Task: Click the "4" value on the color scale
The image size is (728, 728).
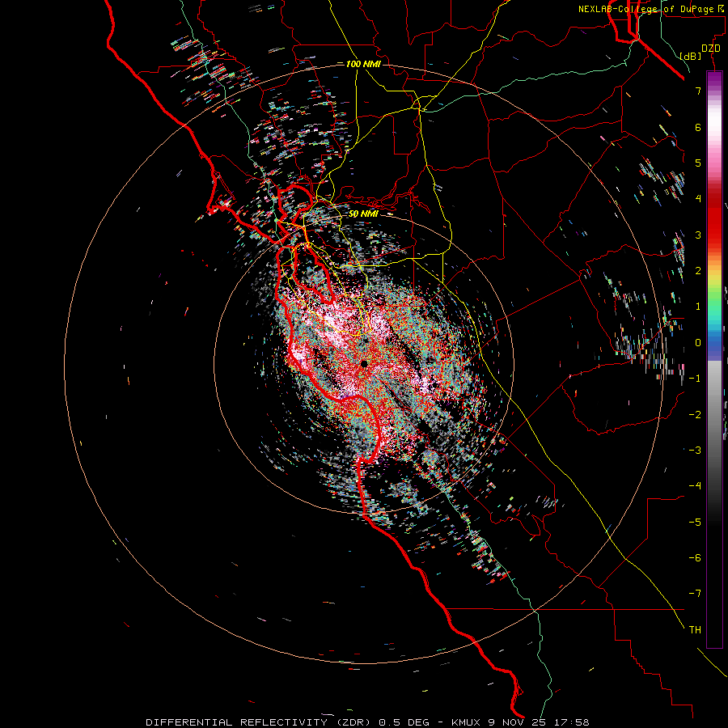Action: pyautogui.click(x=698, y=199)
